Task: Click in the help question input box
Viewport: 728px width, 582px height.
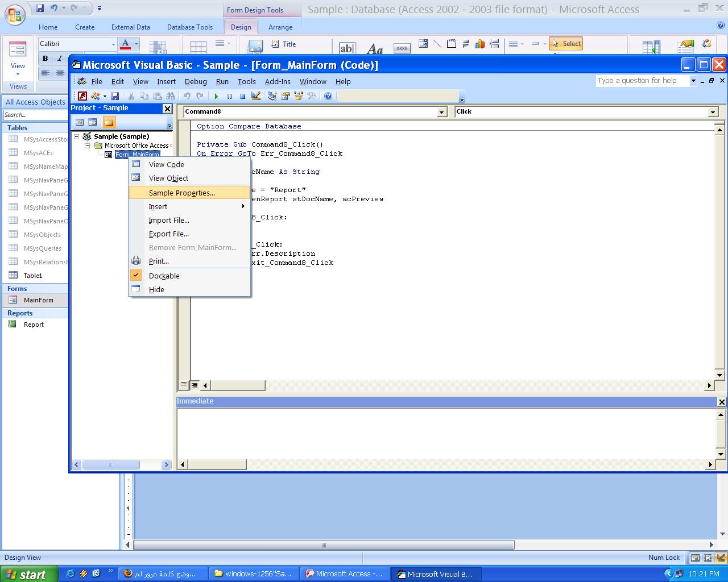Action: tap(642, 81)
